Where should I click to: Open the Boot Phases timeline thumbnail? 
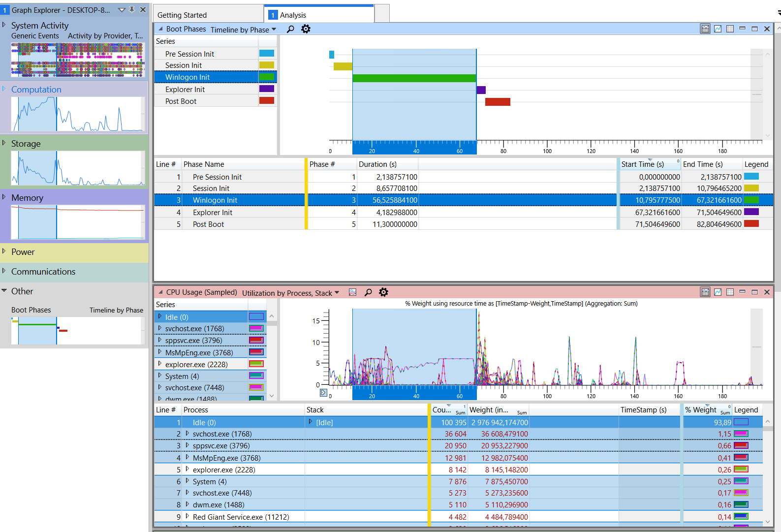(x=78, y=331)
